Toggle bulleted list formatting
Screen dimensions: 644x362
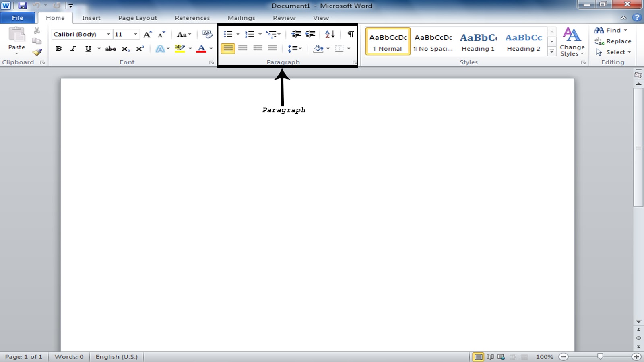[x=228, y=34]
